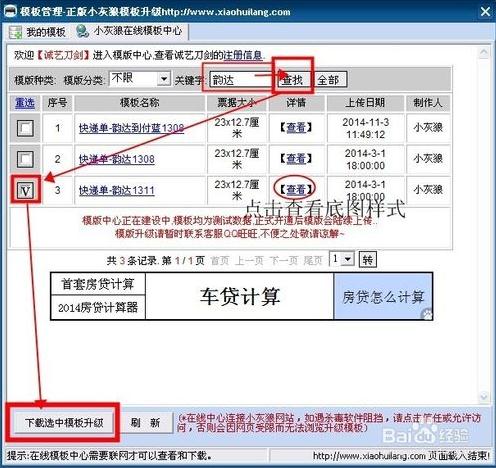Click the 首套房贷计算 ad link
The image size is (496, 468).
pos(98,284)
